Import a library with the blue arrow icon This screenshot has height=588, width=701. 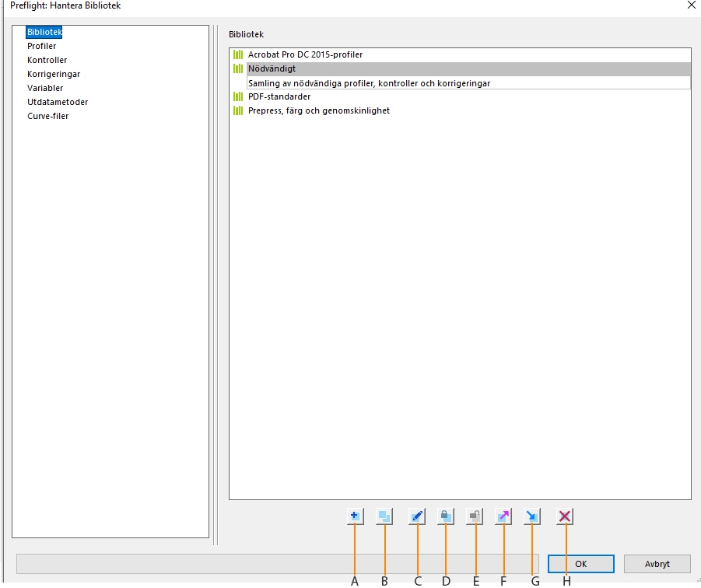pos(532,516)
